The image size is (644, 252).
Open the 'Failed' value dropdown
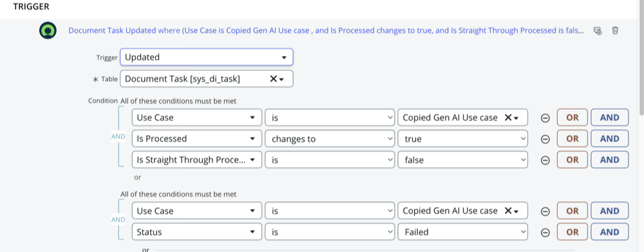pos(463,232)
